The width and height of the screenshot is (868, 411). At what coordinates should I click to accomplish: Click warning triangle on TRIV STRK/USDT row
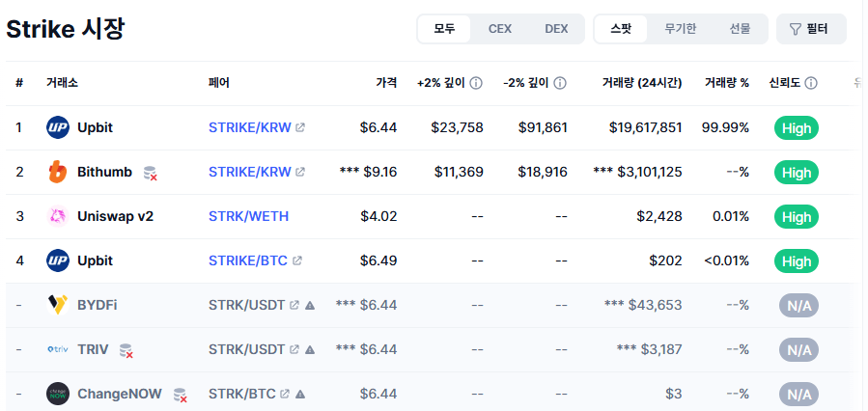(310, 349)
